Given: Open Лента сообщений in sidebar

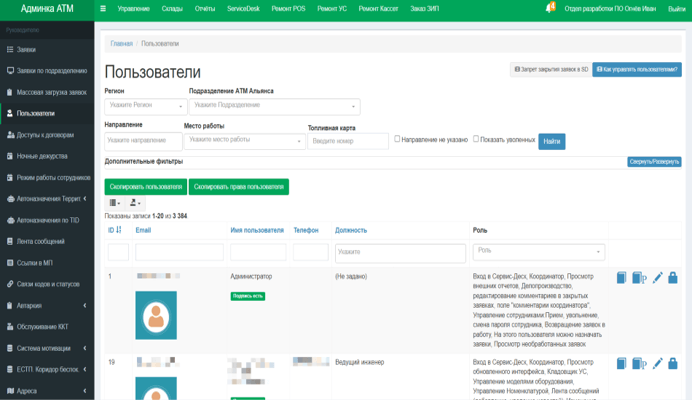Looking at the screenshot, I should pos(47,242).
